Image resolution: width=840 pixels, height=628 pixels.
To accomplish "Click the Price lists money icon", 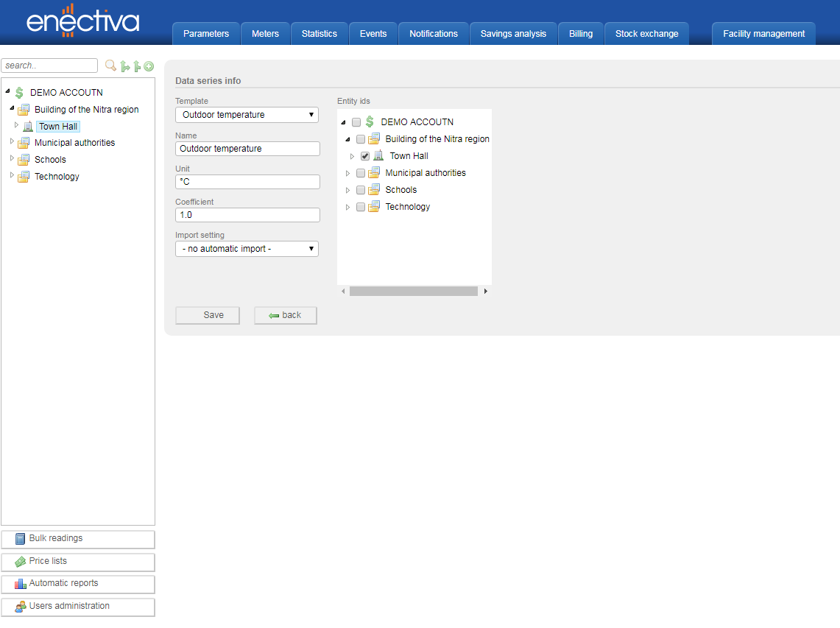I will (x=21, y=562).
